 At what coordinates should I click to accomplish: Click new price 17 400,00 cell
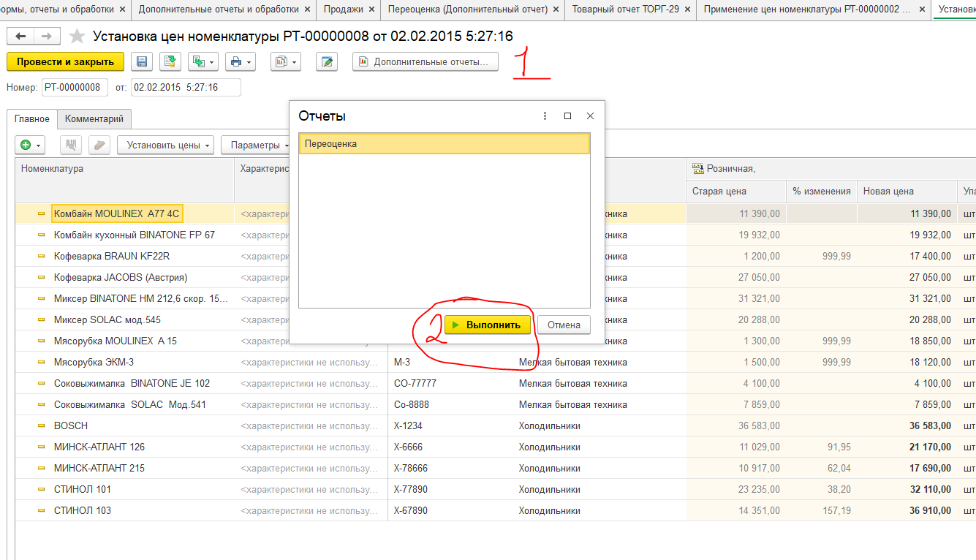907,256
